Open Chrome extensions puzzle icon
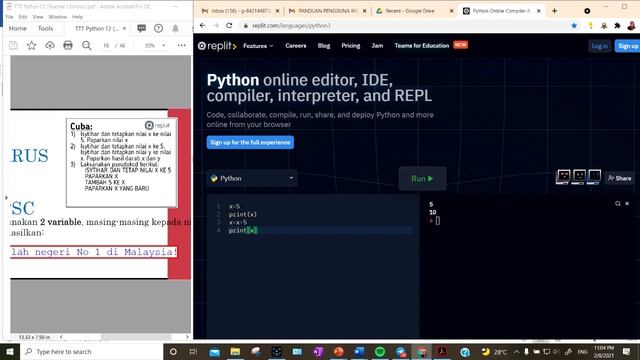 pos(617,25)
